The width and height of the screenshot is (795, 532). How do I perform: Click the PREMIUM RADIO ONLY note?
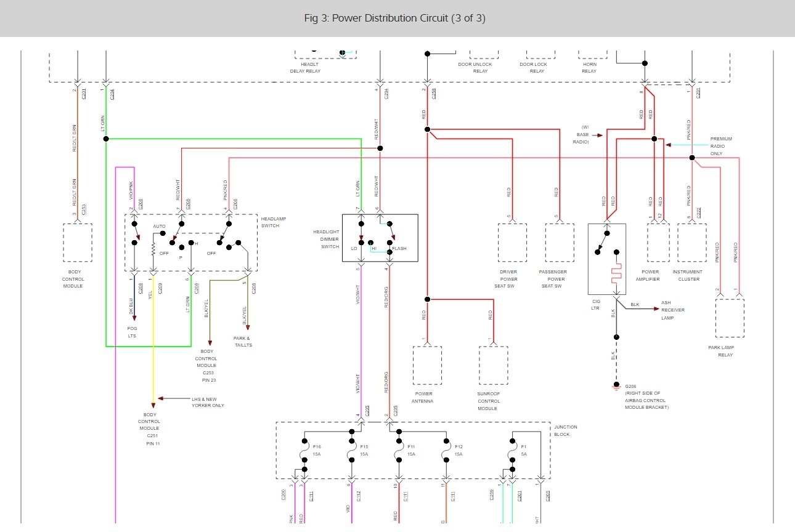click(x=721, y=146)
